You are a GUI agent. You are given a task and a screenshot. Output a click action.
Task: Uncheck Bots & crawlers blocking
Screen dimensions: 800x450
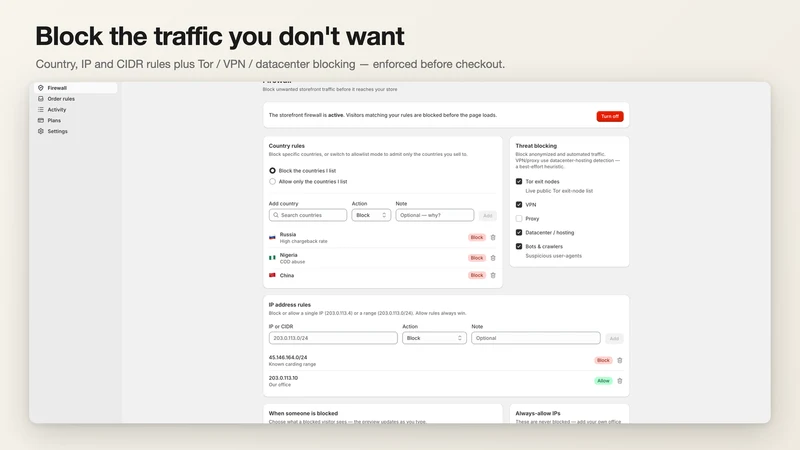click(x=519, y=246)
